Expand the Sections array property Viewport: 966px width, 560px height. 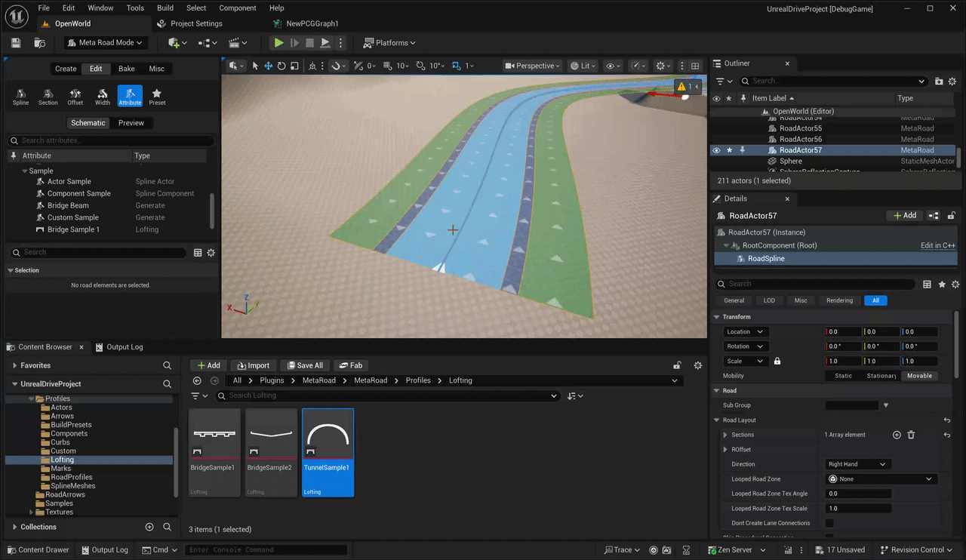coord(725,435)
